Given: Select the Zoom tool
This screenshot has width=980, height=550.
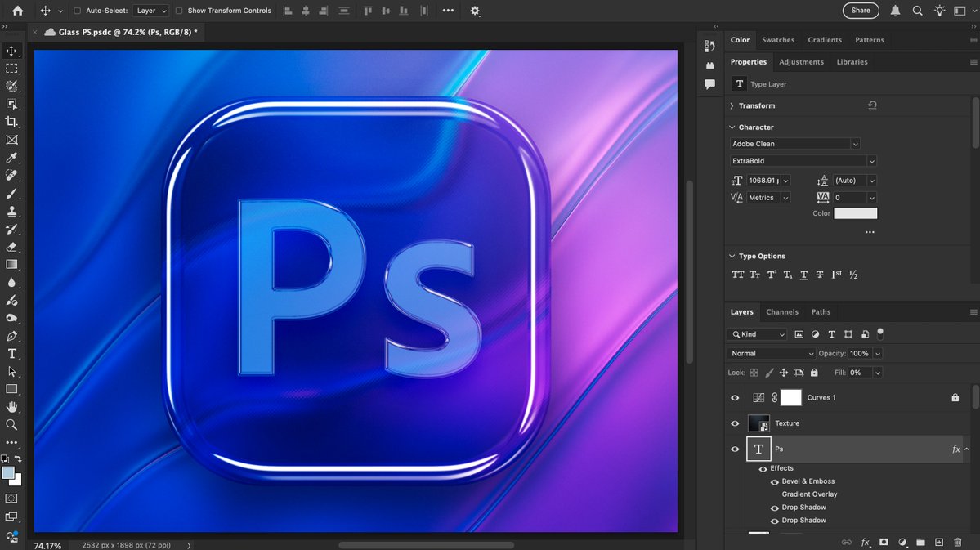Looking at the screenshot, I should 11,425.
